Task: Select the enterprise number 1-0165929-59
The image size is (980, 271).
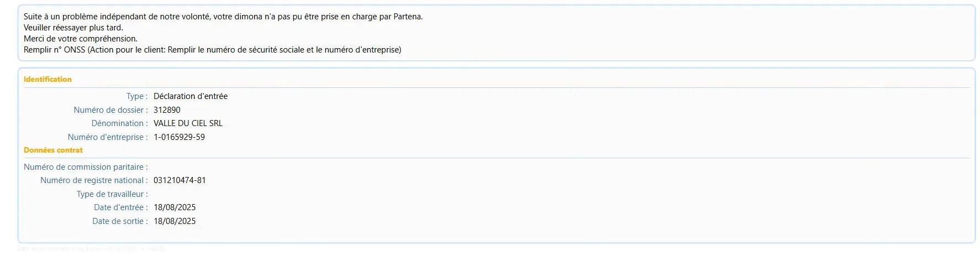Action: click(179, 137)
